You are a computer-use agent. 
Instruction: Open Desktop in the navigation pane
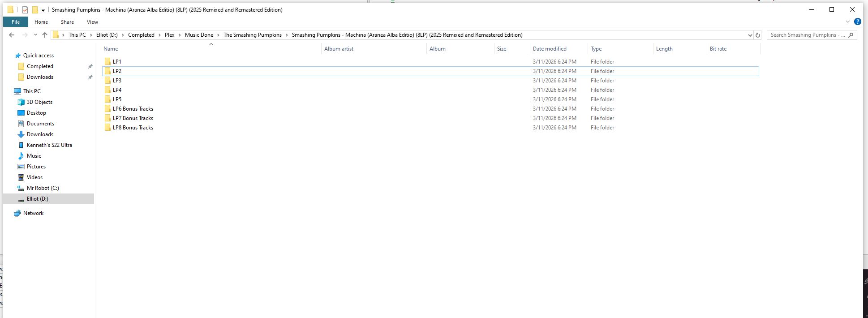tap(36, 113)
